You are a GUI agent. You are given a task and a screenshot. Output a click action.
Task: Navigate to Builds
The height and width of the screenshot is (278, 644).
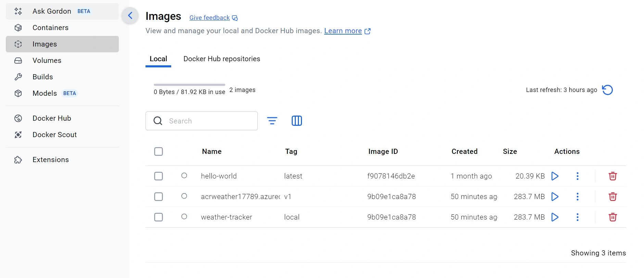62,77
